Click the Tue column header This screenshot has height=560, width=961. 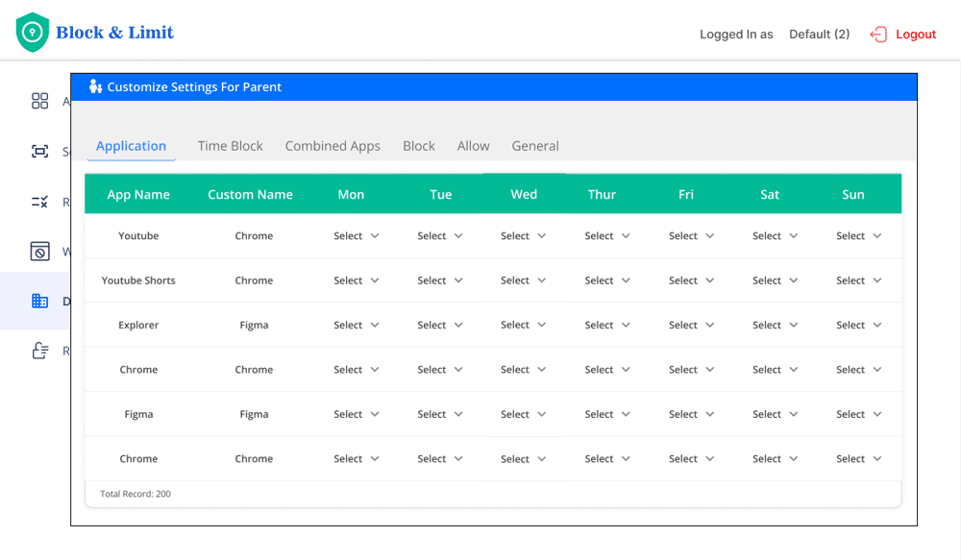(x=441, y=194)
